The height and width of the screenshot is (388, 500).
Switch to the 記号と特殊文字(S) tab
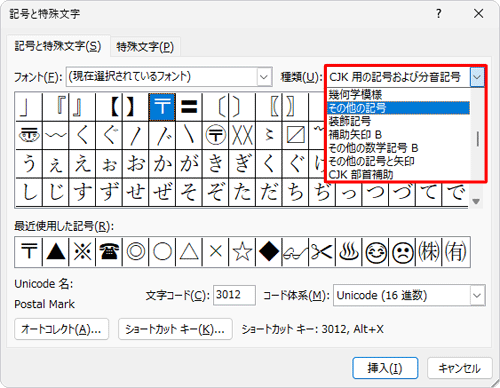tap(58, 46)
